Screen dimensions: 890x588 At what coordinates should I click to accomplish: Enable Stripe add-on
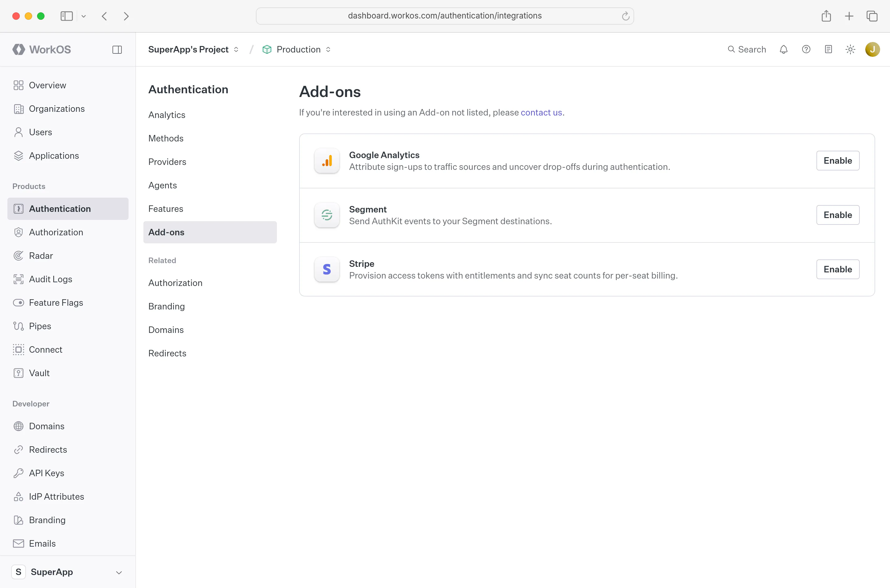pos(838,269)
